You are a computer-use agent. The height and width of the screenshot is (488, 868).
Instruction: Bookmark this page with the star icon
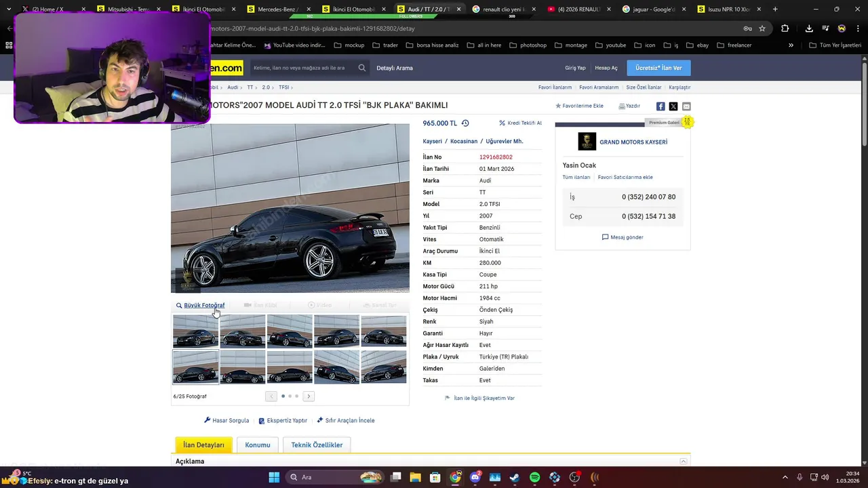(x=762, y=28)
